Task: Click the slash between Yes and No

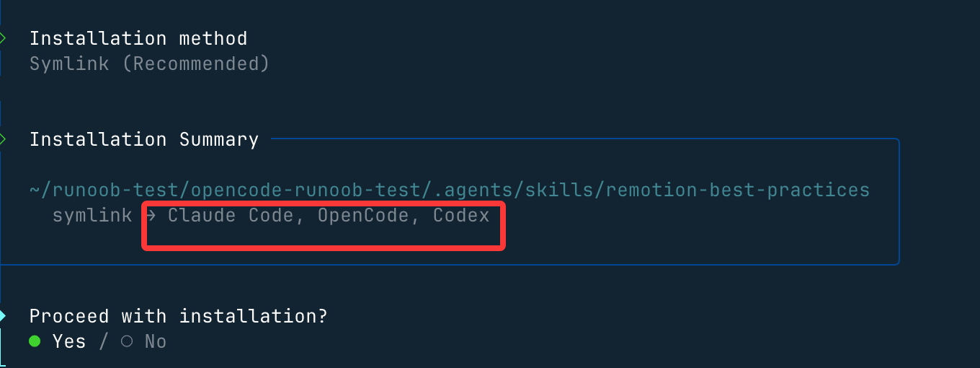Action: 104,342
